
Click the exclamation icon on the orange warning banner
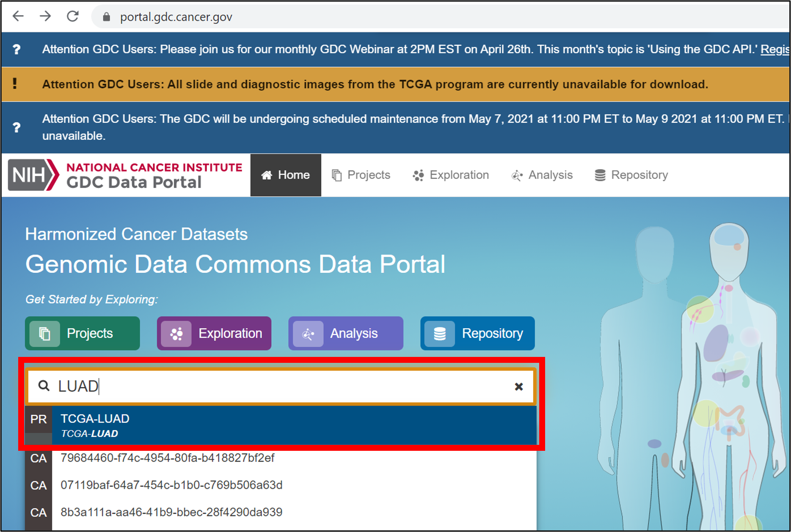click(x=15, y=84)
